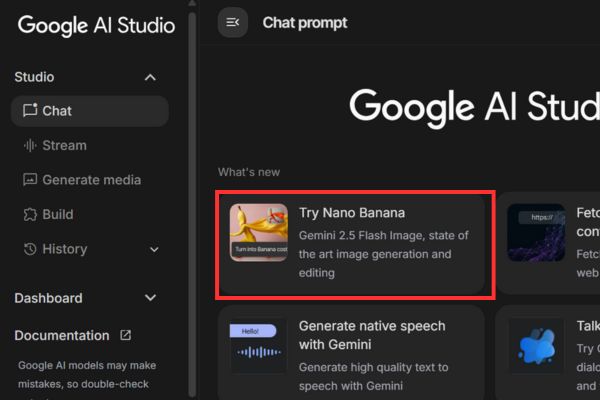This screenshot has height=400, width=600.
Task: Expand the History dropdown arrow
Action: coord(153,249)
